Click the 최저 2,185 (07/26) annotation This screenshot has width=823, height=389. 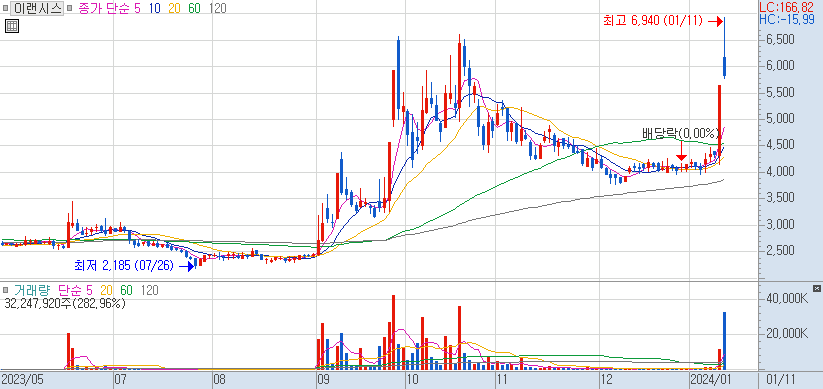coord(124,266)
